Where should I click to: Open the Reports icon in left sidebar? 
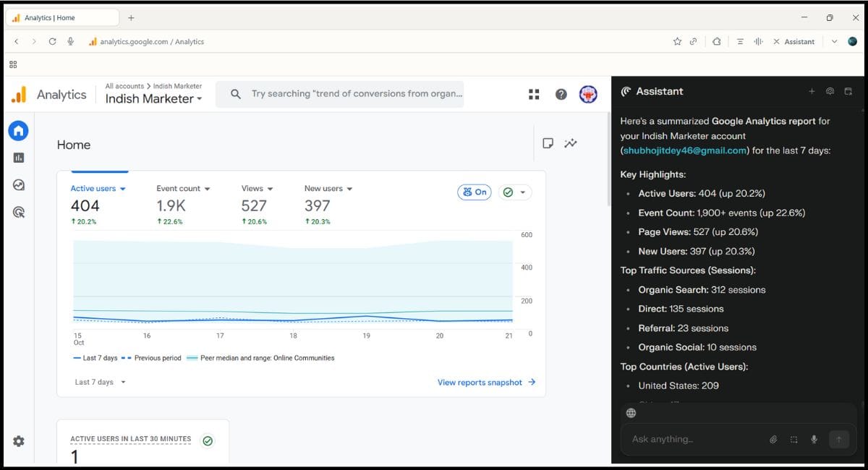click(19, 158)
